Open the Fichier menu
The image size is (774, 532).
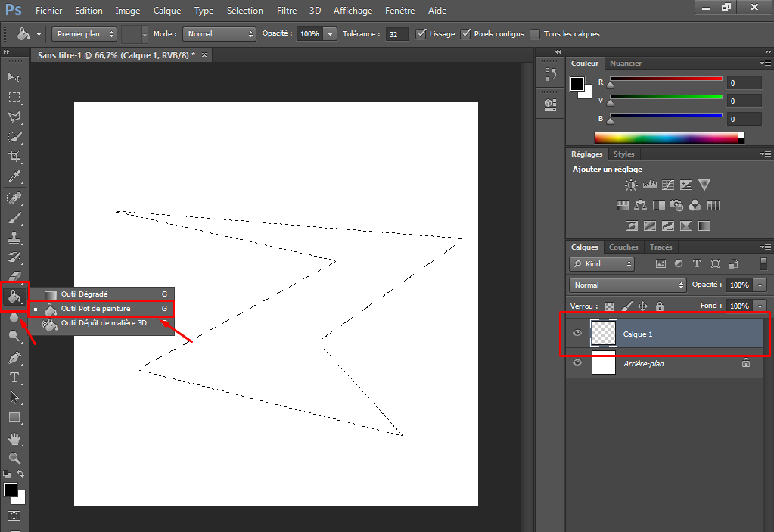[49, 11]
